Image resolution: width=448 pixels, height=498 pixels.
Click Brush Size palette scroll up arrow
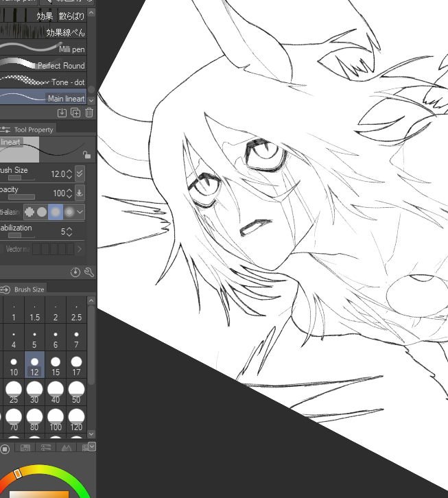click(91, 300)
